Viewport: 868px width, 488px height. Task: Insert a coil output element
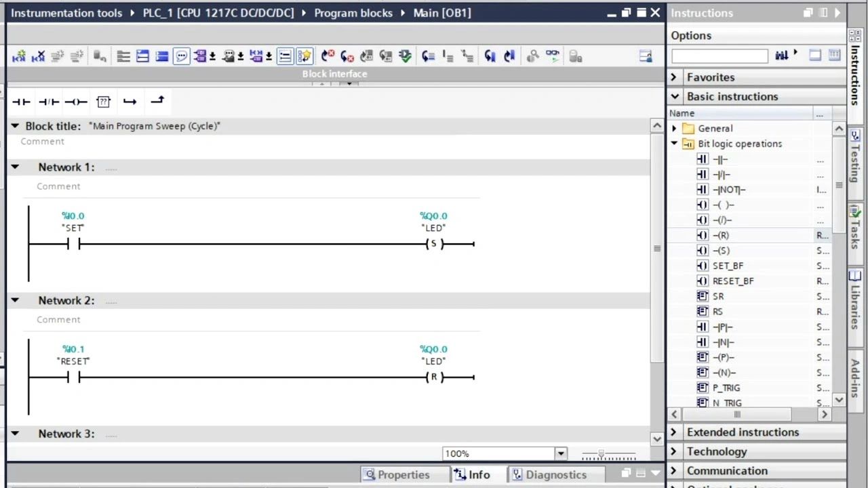76,102
